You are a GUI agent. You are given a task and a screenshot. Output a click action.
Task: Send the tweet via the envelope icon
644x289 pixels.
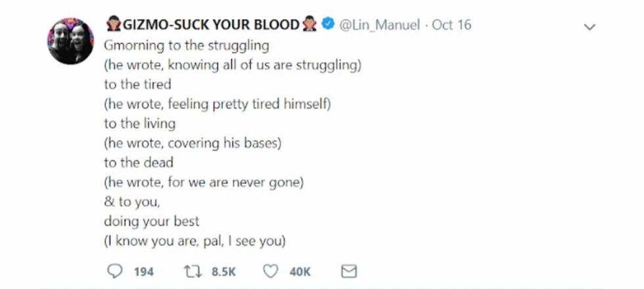pos(350,271)
